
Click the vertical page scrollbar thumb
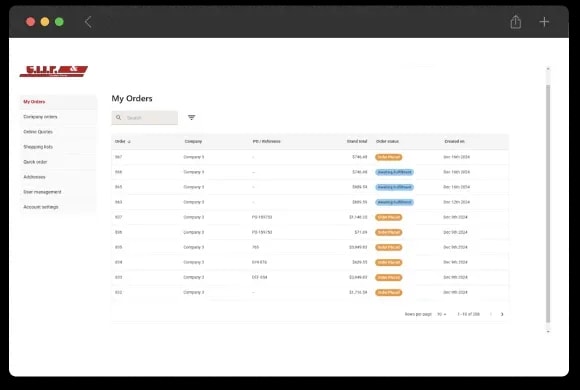548,204
